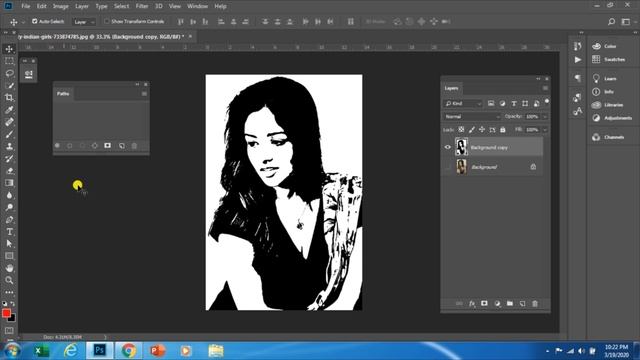Enable Show Transform Controls checkbox
The image size is (640, 360).
coord(107,21)
